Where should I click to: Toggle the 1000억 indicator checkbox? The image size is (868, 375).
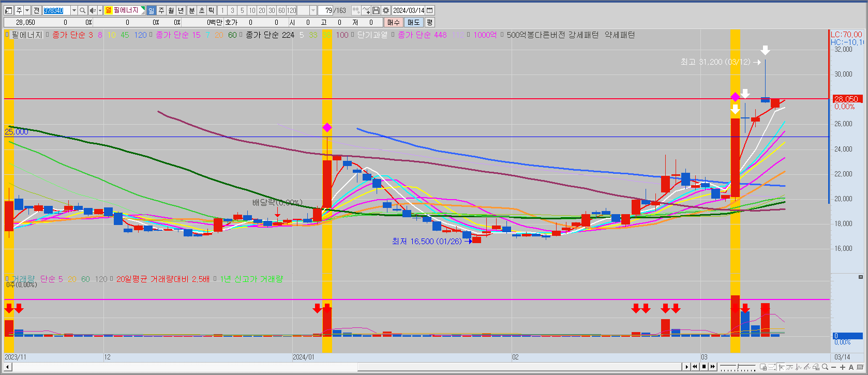(469, 35)
